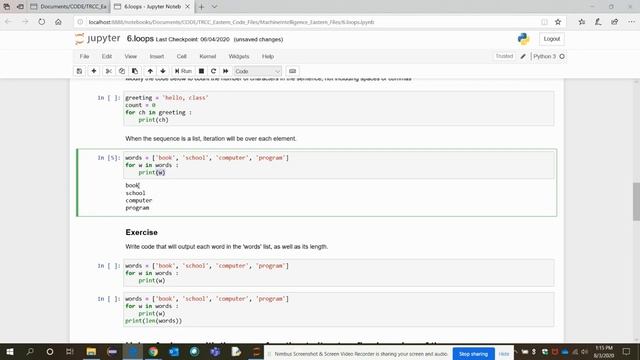Open the File menu
Screen dimensions: 640x360
click(x=84, y=56)
